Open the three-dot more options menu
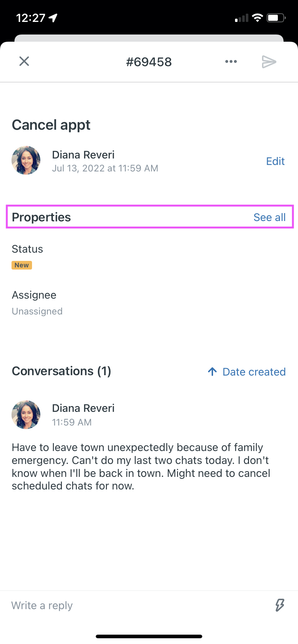298x644 pixels. pyautogui.click(x=231, y=61)
